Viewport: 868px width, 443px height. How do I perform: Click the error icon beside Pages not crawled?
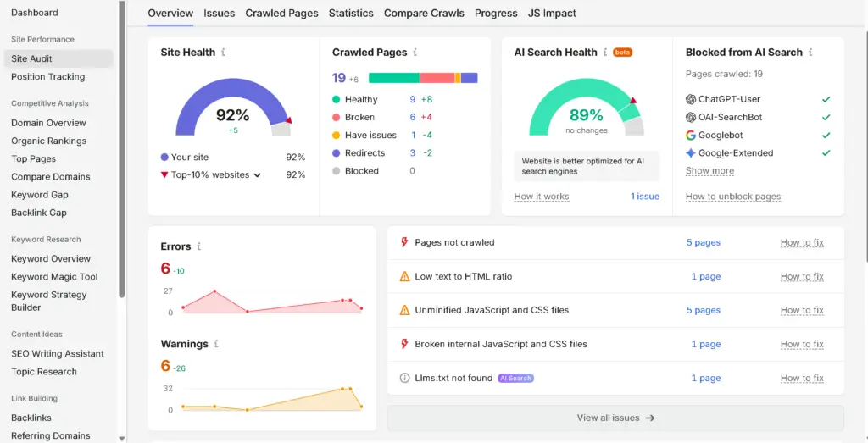(404, 242)
